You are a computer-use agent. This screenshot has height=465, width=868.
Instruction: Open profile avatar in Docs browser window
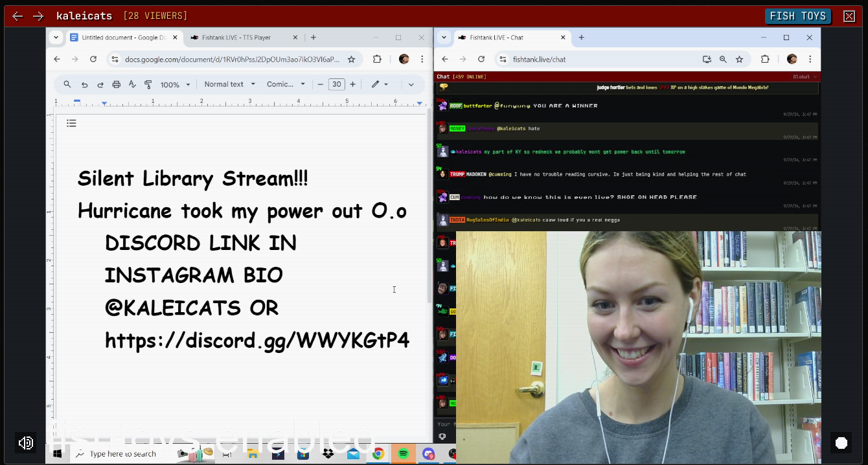[404, 59]
